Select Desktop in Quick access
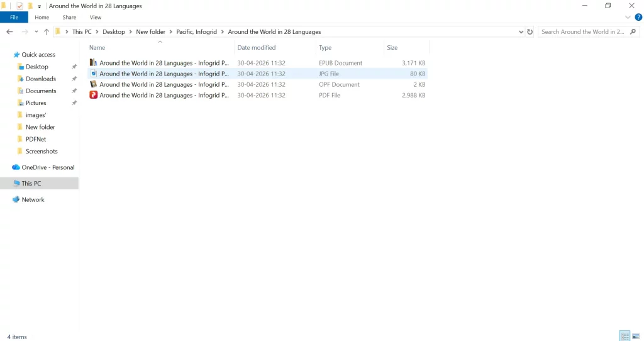The width and height of the screenshot is (644, 341). (37, 67)
